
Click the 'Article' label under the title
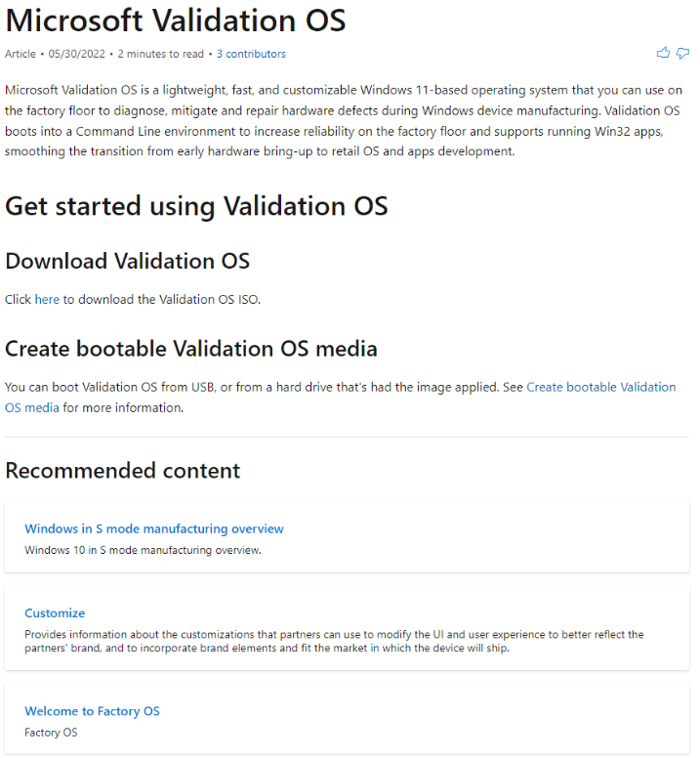point(21,54)
